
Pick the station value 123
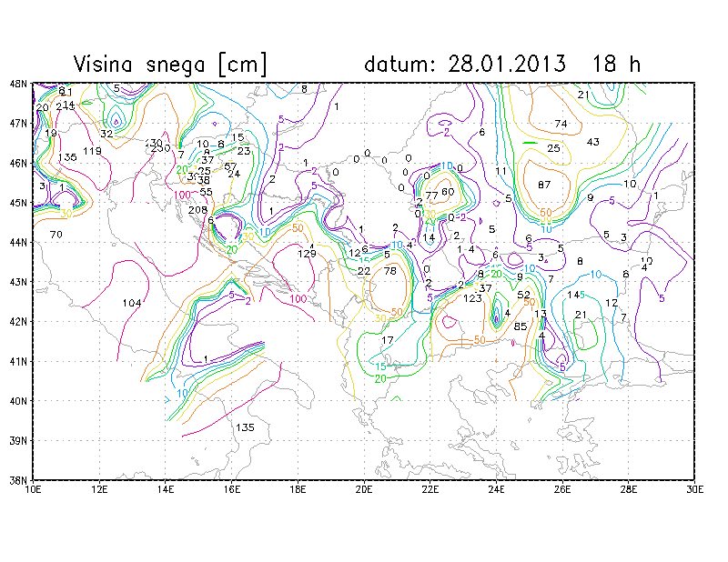472,298
